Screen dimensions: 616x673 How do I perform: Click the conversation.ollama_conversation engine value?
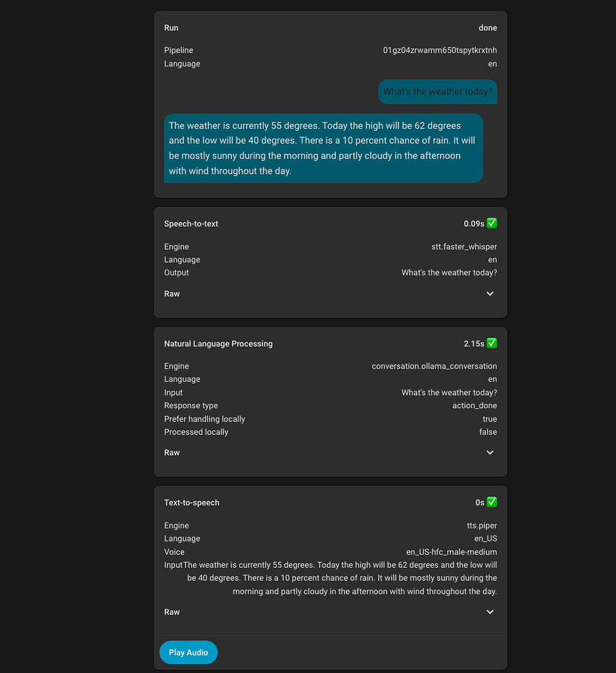point(434,366)
